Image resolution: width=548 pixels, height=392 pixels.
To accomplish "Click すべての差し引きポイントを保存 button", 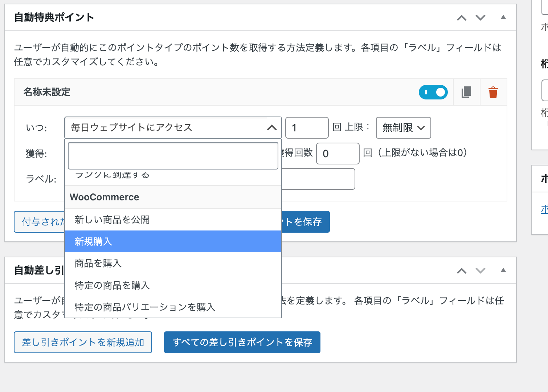I will 242,342.
